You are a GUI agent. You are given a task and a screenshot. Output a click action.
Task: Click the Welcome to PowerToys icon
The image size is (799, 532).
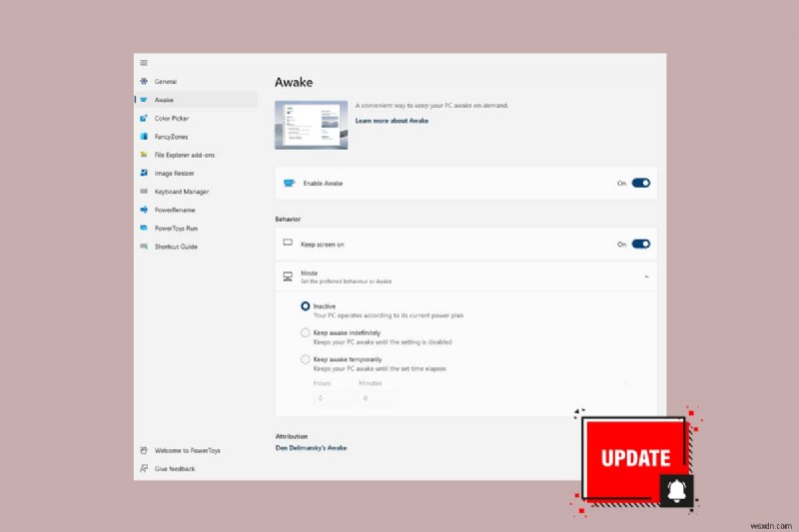[144, 450]
